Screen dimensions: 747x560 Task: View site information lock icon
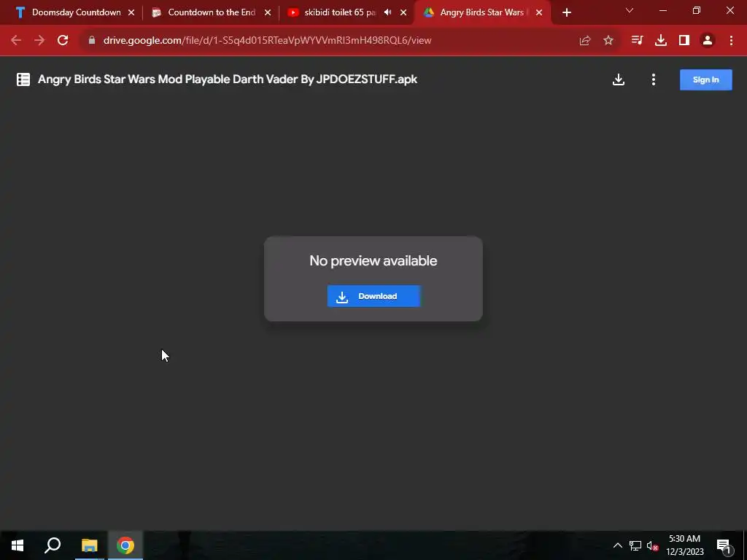click(x=92, y=40)
